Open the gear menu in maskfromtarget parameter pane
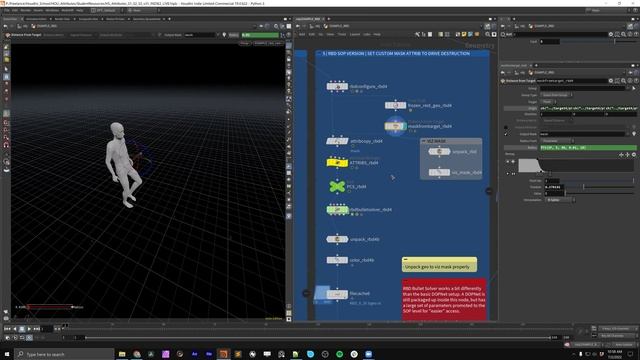This screenshot has height=360, width=640. 611,81
